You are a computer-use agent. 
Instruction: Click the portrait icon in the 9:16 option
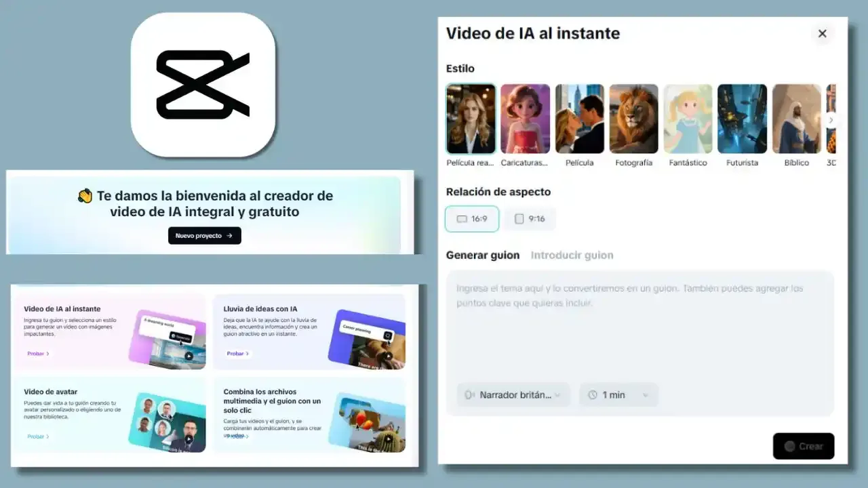519,219
